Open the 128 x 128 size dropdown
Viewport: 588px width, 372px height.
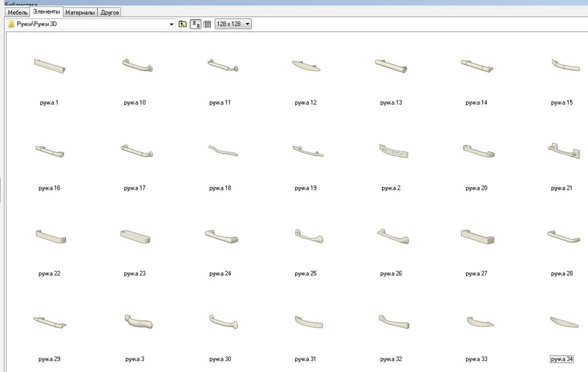tap(233, 24)
